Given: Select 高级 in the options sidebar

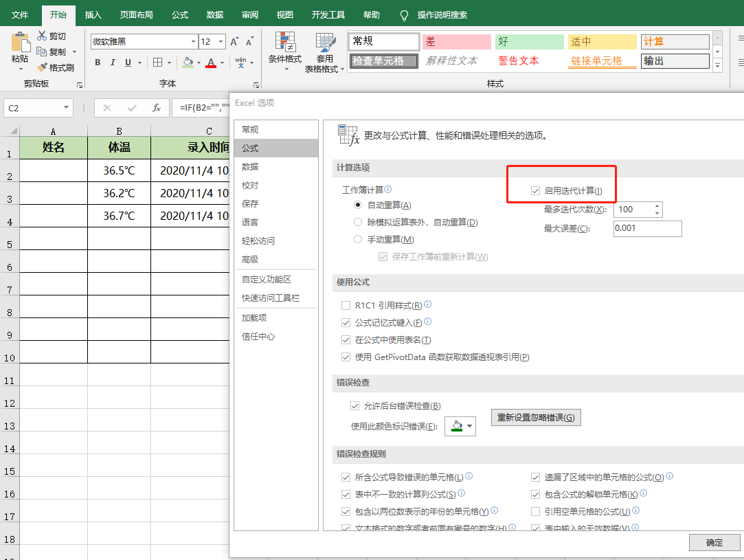Looking at the screenshot, I should [250, 259].
